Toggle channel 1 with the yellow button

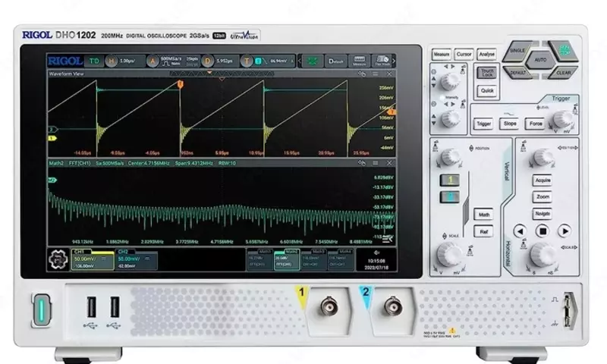449,180
